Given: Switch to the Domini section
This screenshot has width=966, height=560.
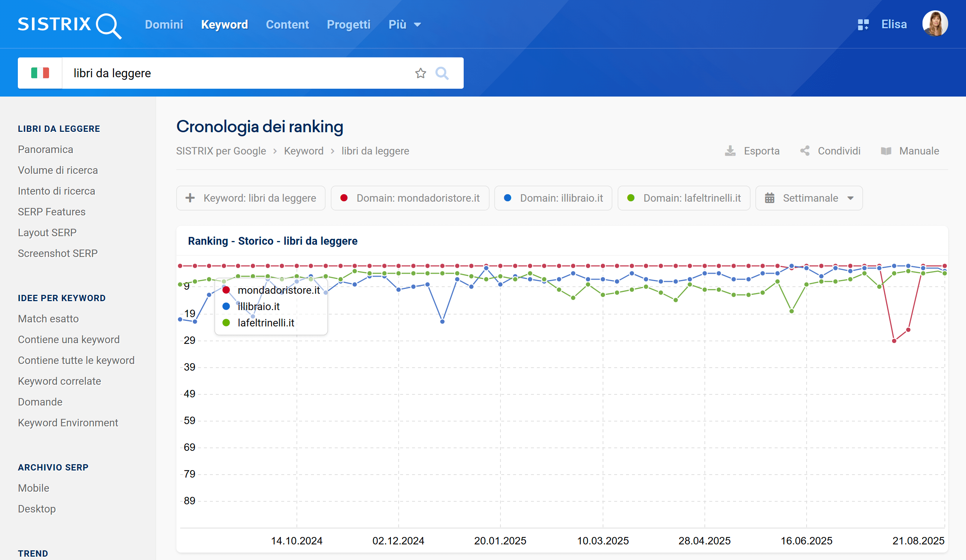Looking at the screenshot, I should 164,24.
